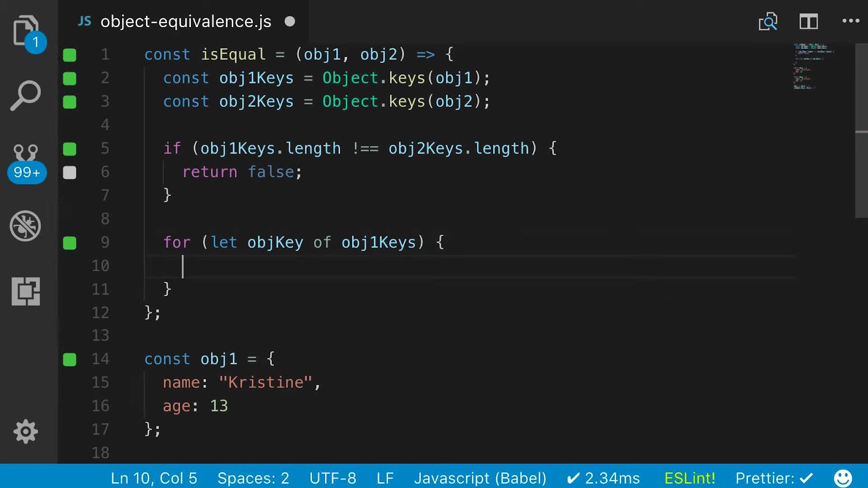868x488 pixels.
Task: Change file encoding UTF-8
Action: tap(333, 478)
